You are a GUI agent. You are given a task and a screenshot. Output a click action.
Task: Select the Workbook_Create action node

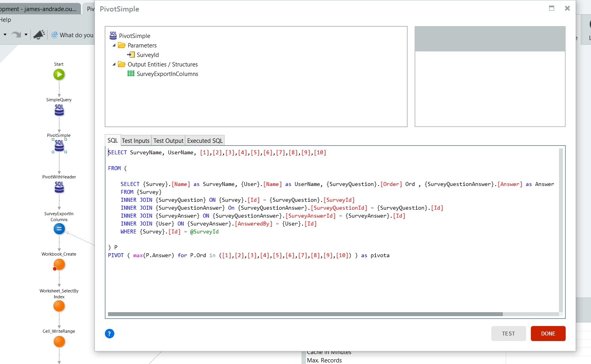(59, 265)
